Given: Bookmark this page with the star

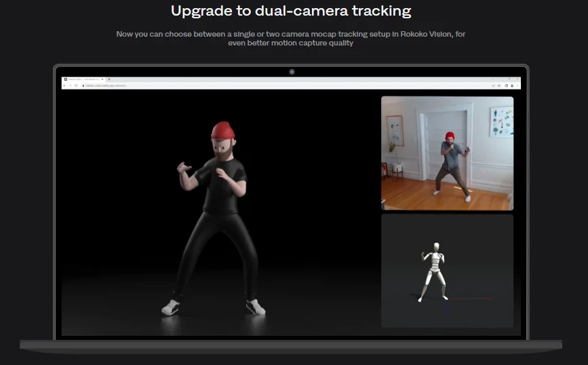Looking at the screenshot, I should [499, 85].
